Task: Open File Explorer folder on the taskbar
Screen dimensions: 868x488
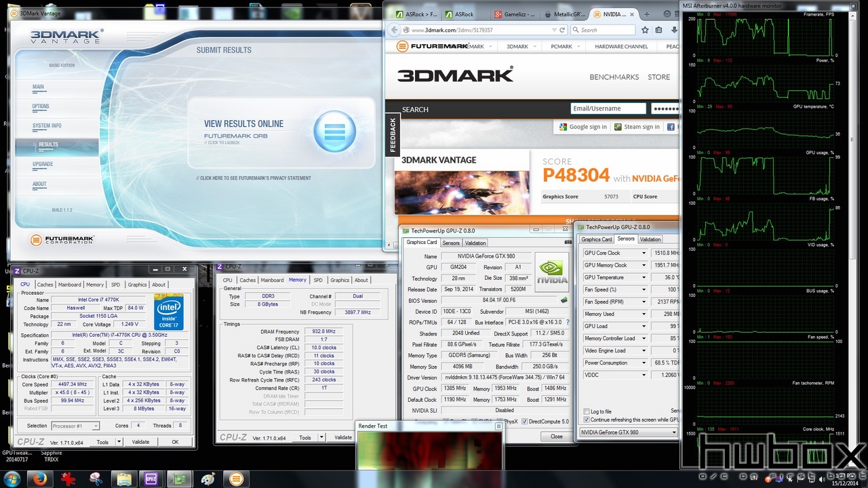Action: click(124, 479)
